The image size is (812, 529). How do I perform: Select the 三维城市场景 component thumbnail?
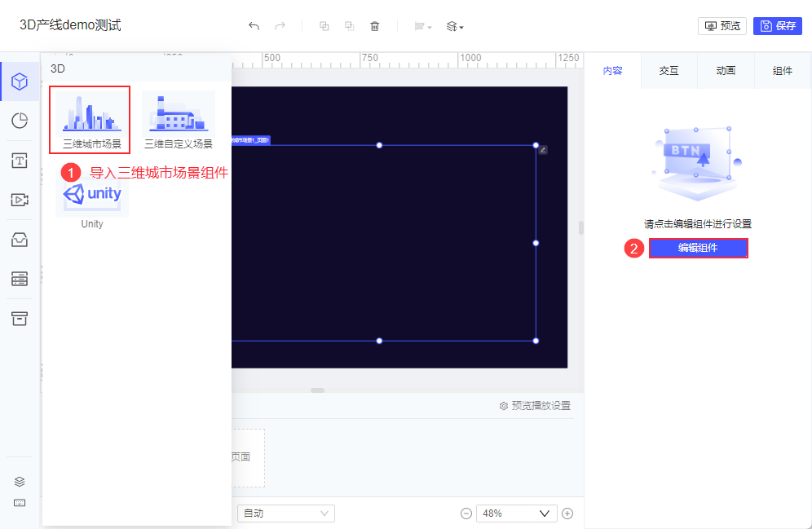[90, 120]
